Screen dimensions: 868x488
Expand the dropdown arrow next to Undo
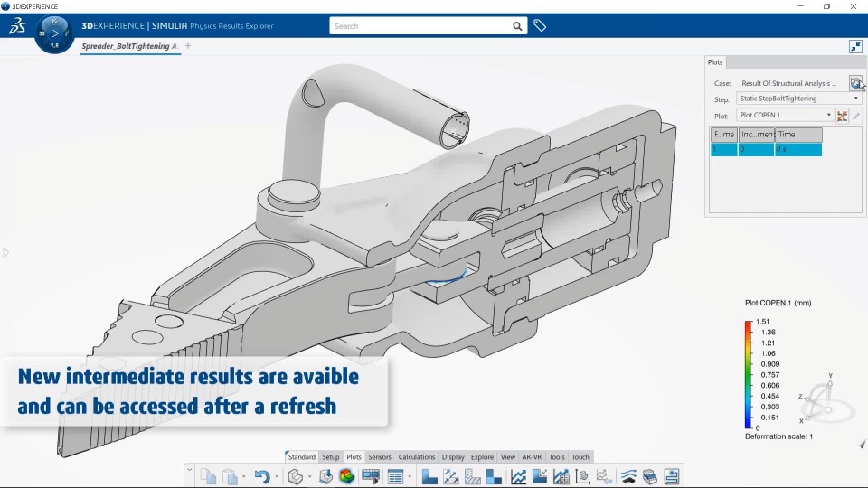pyautogui.click(x=277, y=476)
